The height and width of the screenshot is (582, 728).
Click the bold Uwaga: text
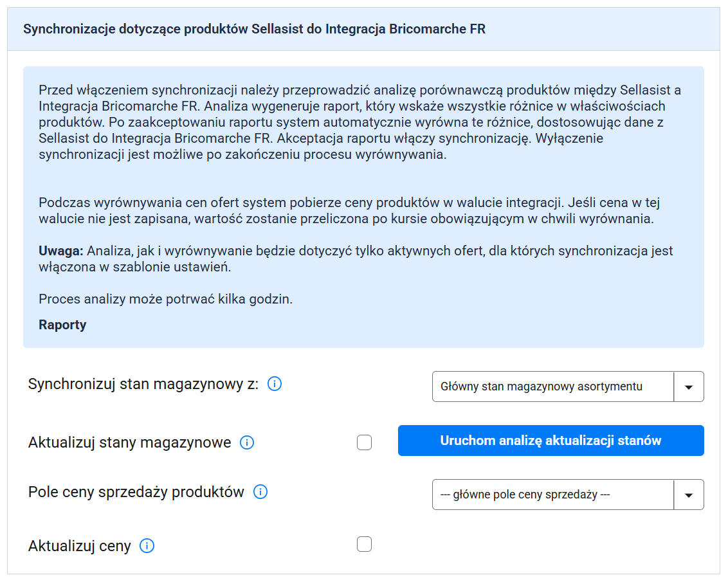(61, 251)
